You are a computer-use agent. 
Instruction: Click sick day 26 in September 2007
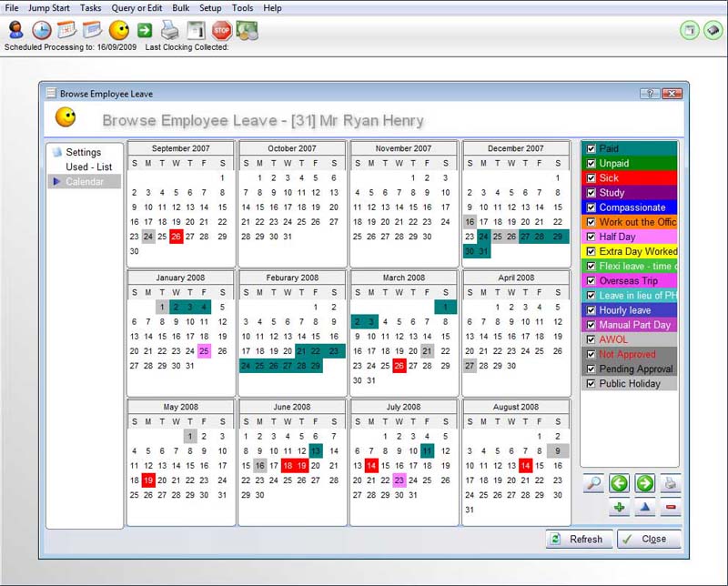tap(177, 237)
